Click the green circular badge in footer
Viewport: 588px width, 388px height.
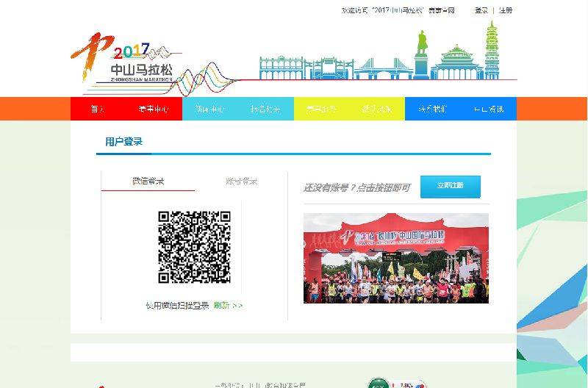378,384
